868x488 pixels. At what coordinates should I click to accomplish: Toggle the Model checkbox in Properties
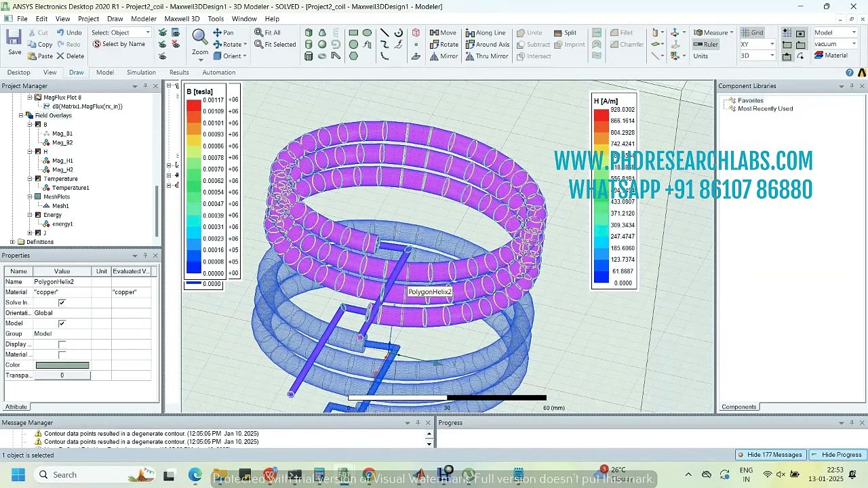[x=62, y=323]
